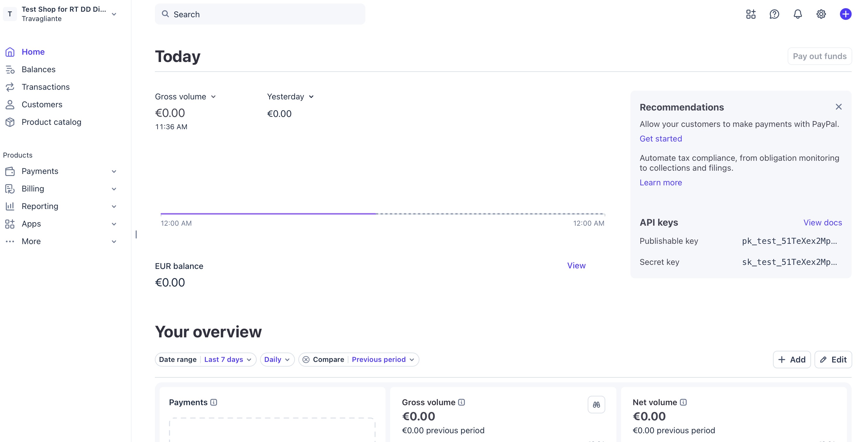Image resolution: width=868 pixels, height=442 pixels.
Task: Click the More three-dots icon
Action: 10,241
